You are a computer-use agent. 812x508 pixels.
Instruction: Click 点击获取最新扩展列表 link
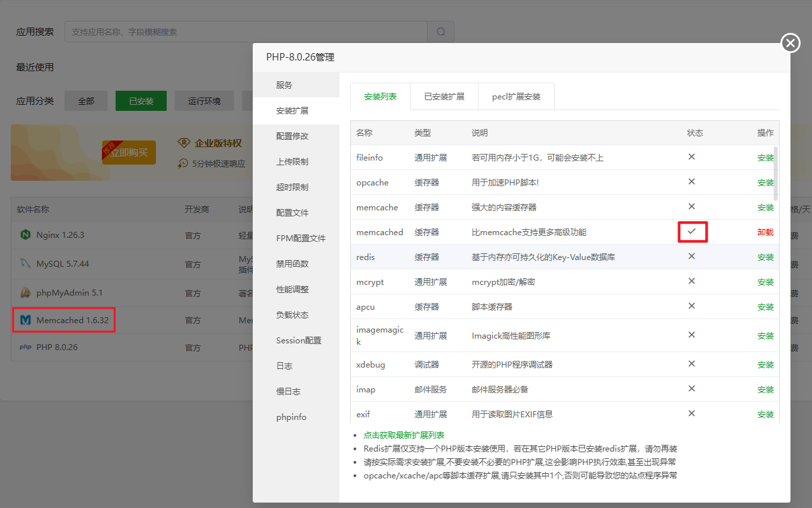pyautogui.click(x=404, y=435)
